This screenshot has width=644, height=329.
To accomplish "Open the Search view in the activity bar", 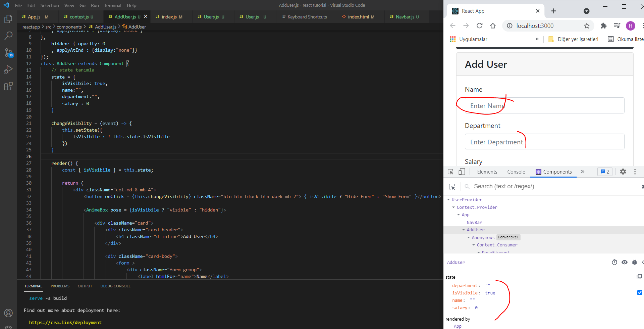I will click(x=8, y=36).
